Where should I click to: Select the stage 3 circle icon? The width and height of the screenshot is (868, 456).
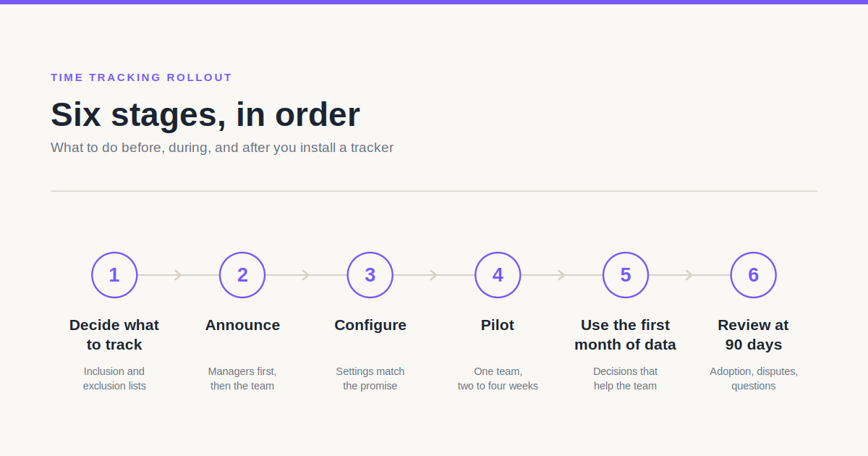(370, 275)
